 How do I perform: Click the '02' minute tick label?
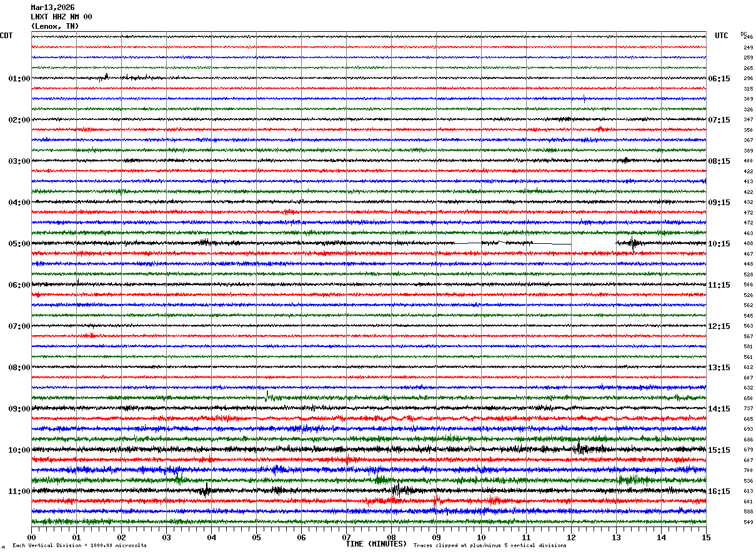tap(121, 537)
